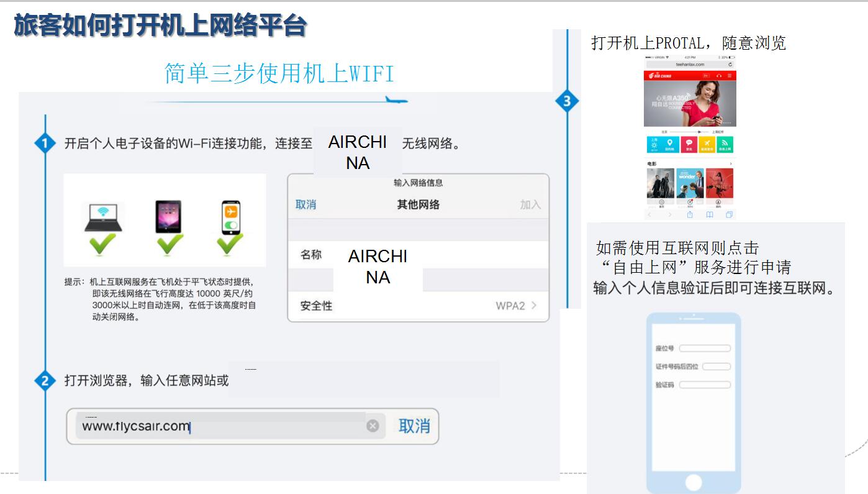This screenshot has width=868, height=494.
Task: Click the 验证码 input field
Action: click(x=705, y=385)
